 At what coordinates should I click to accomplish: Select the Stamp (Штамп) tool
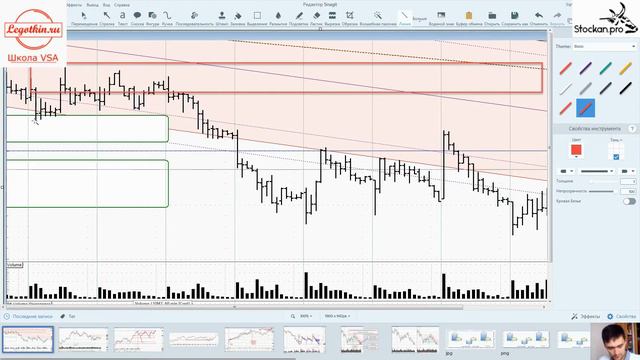click(222, 18)
